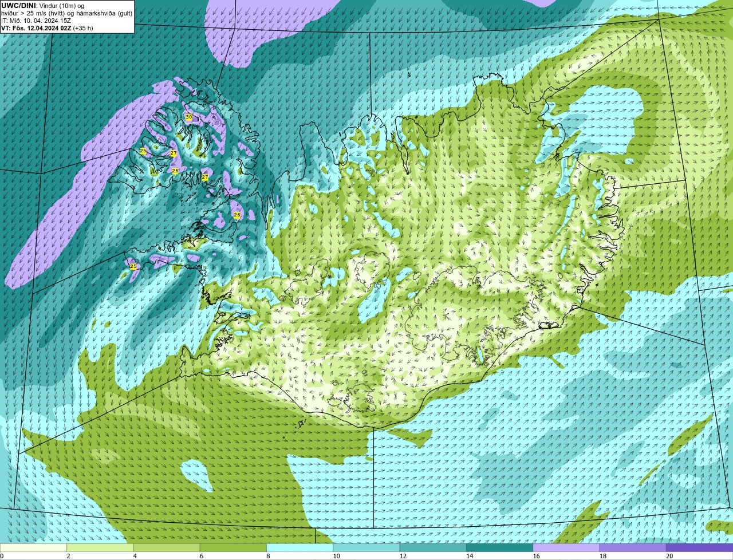The height and width of the screenshot is (560, 733).
Task: Click the '16' tick label on the color scale
Action: click(536, 556)
